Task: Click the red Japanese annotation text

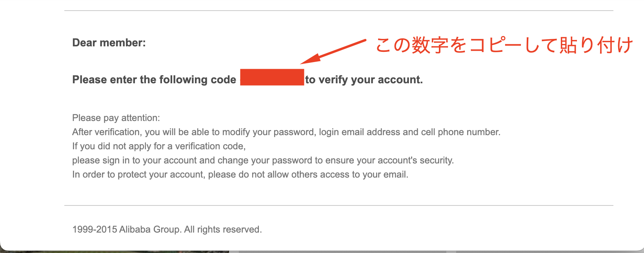Action: tap(504, 46)
